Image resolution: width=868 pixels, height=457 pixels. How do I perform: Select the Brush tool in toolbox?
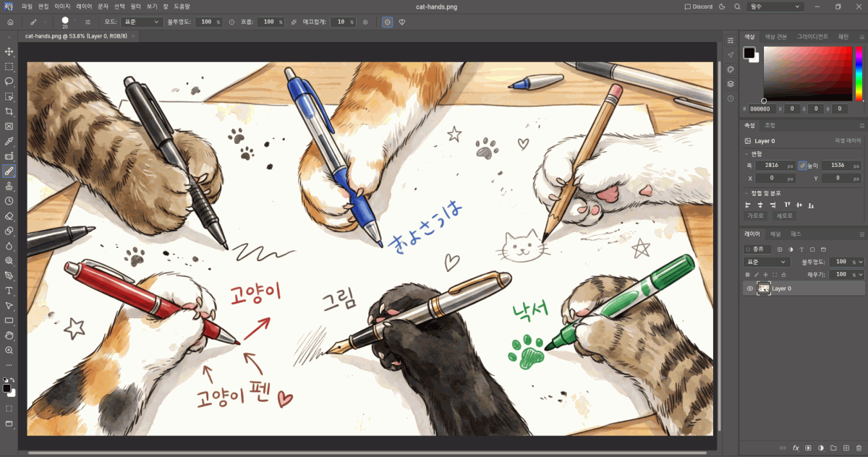[9, 171]
